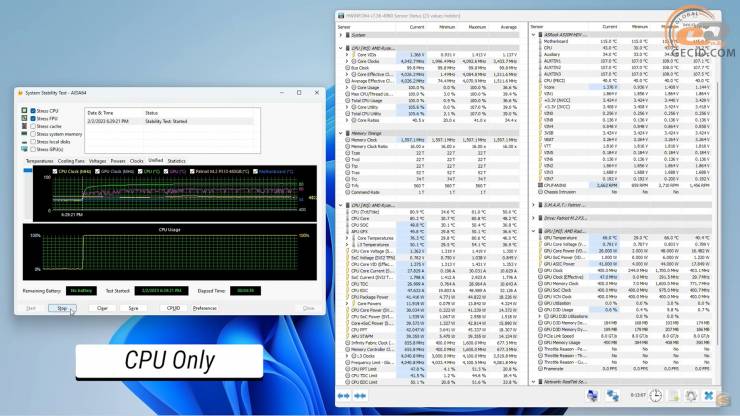Click the Preferences button
Screen dimensions: 740x416
coord(204,308)
